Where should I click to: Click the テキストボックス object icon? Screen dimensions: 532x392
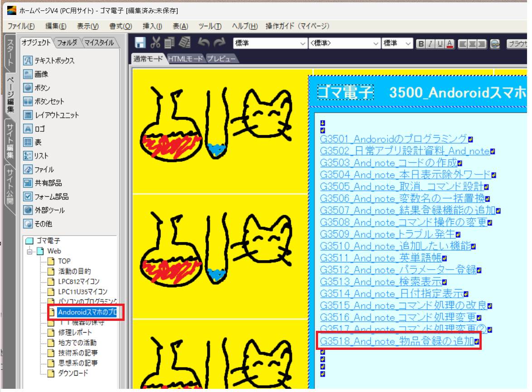tap(28, 60)
